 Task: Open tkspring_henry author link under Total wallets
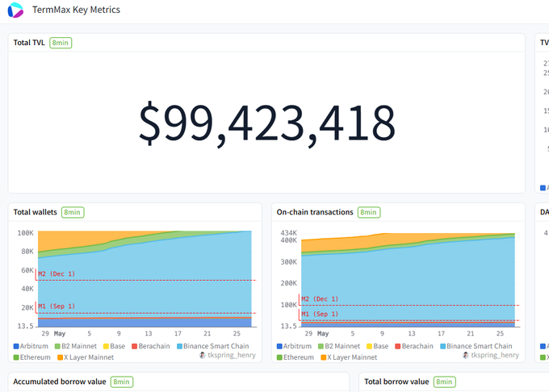click(232, 355)
